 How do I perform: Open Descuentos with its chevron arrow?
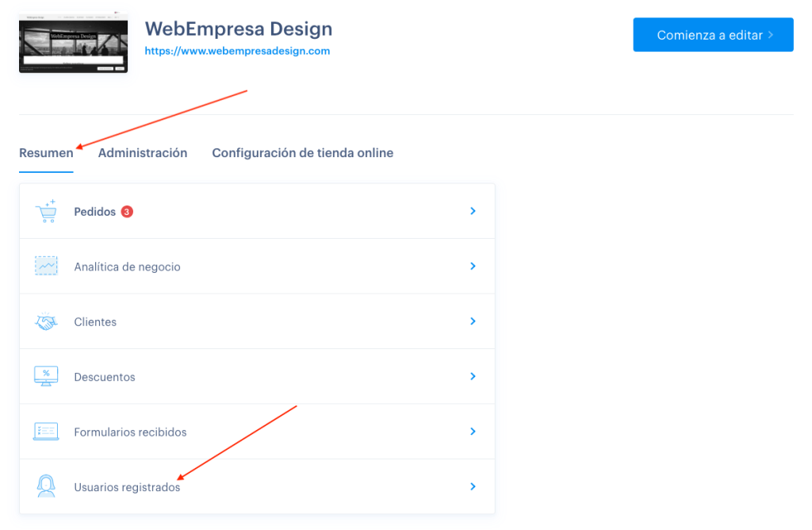point(473,376)
